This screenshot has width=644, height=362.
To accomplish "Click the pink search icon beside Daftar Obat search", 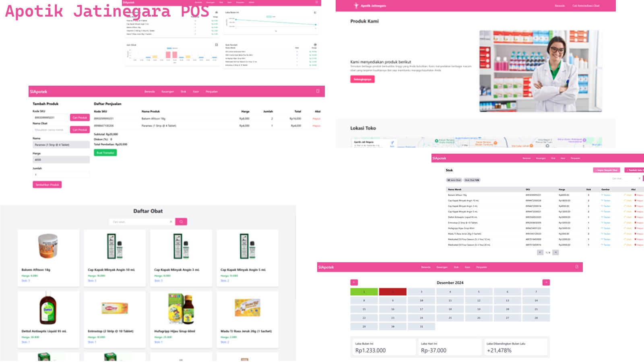I will tap(181, 222).
